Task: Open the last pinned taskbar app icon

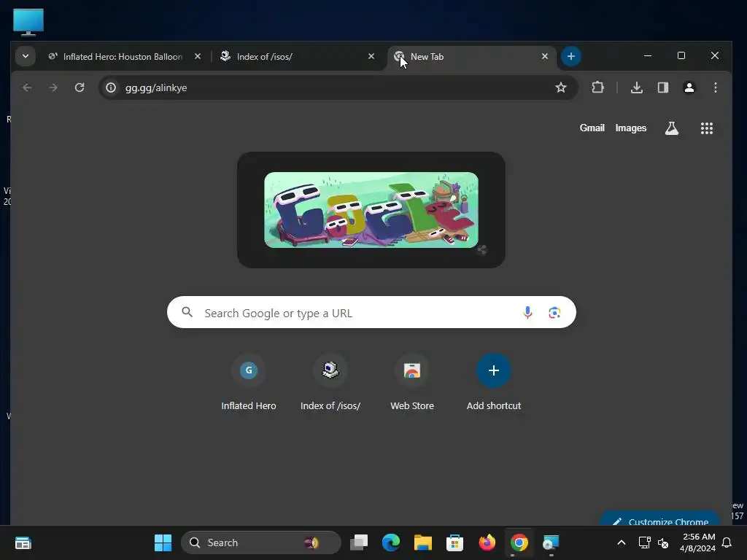Action: tap(551, 542)
